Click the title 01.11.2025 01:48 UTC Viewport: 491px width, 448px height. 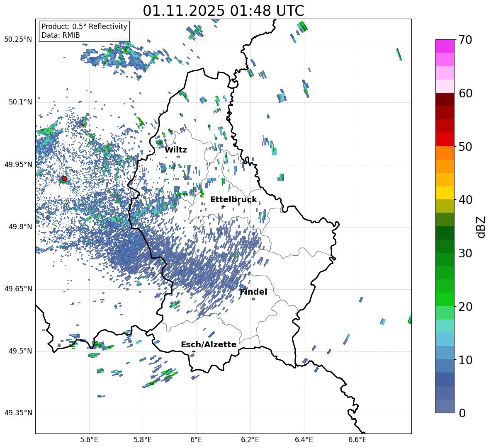click(x=224, y=11)
